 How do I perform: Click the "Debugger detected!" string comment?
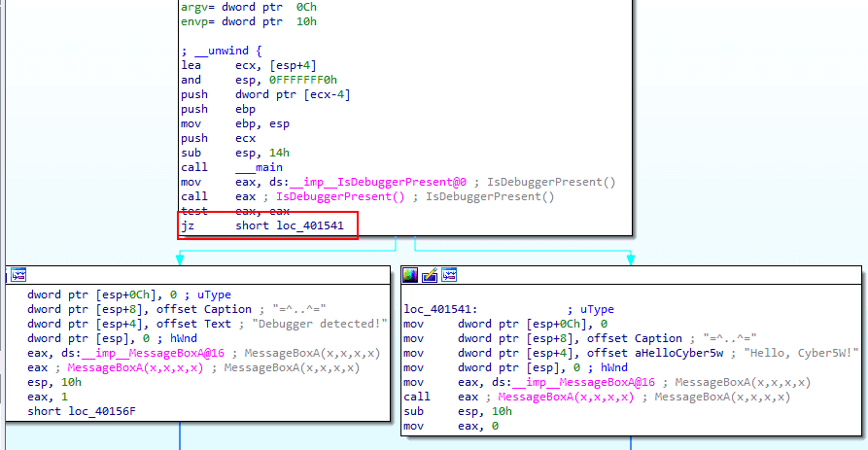point(320,324)
